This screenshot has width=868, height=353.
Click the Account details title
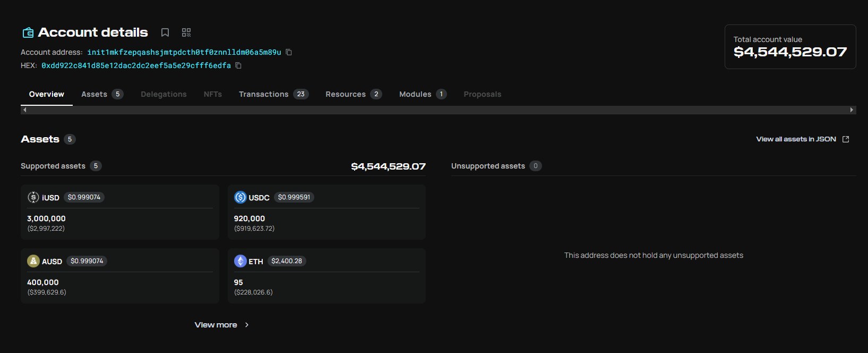coord(93,32)
